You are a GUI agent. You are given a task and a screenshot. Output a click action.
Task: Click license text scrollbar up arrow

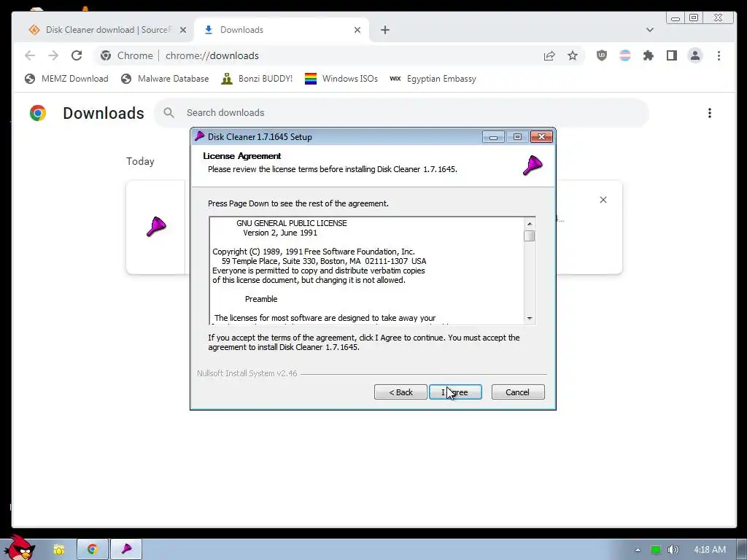point(530,223)
